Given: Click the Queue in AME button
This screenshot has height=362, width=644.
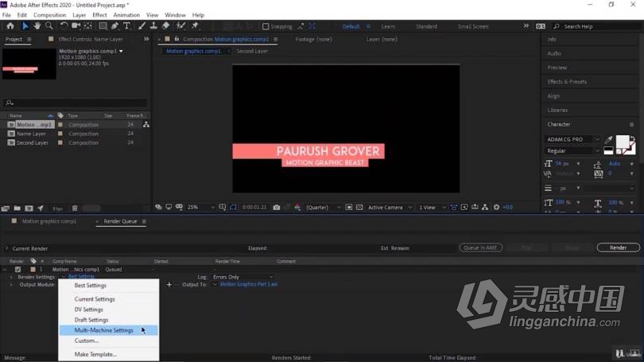Looking at the screenshot, I should [480, 247].
